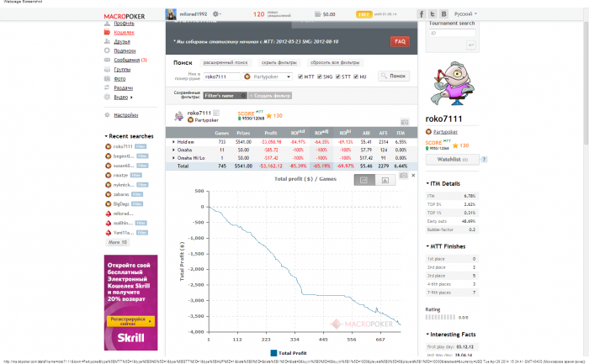This screenshot has width=589, height=364.
Task: Click Создать фильтр create filter button
Action: [x=270, y=96]
